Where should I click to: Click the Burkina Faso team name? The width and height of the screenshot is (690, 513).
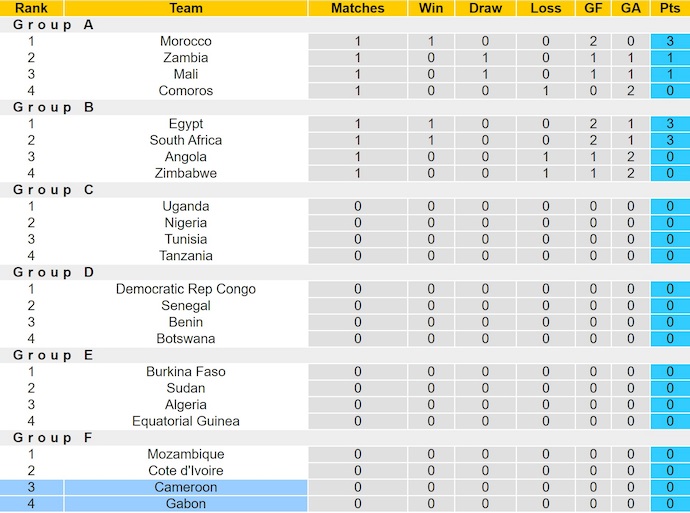pyautogui.click(x=186, y=371)
